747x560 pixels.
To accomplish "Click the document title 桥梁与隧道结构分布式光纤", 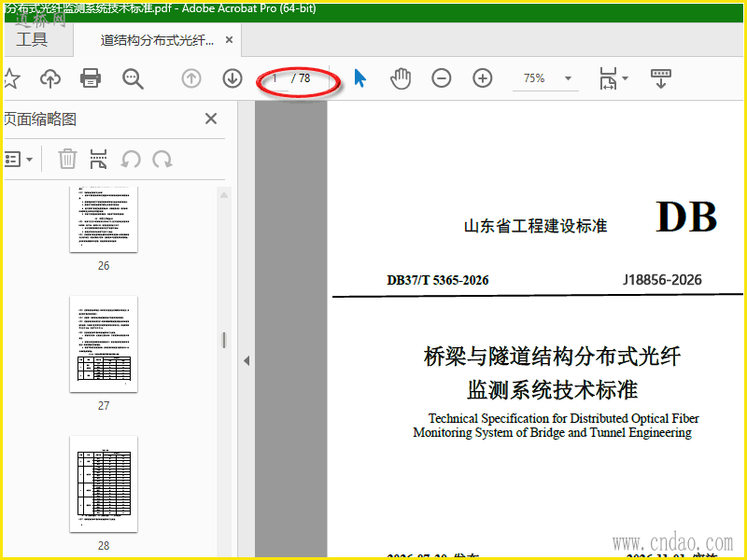I will click(x=552, y=357).
